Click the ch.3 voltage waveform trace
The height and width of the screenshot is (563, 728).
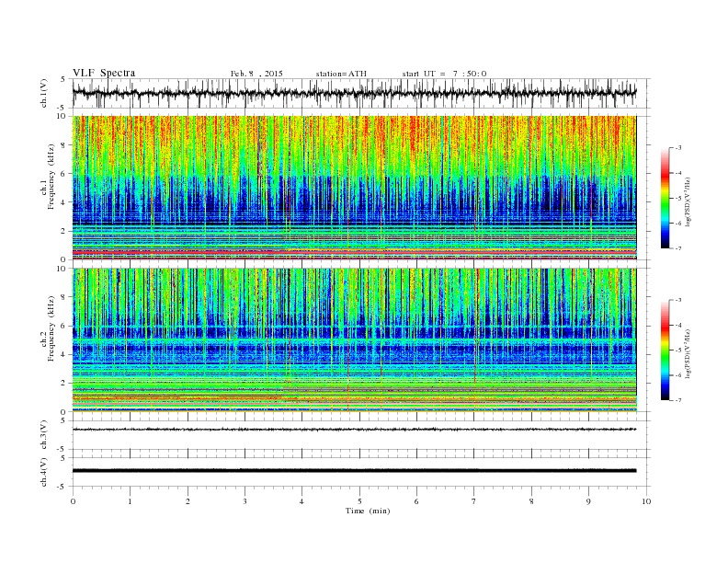[x=354, y=430]
